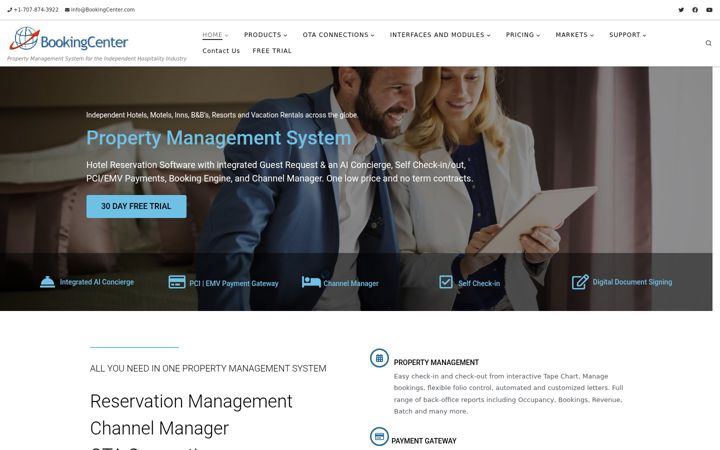Expand the Markets dropdown chevron

coord(592,35)
